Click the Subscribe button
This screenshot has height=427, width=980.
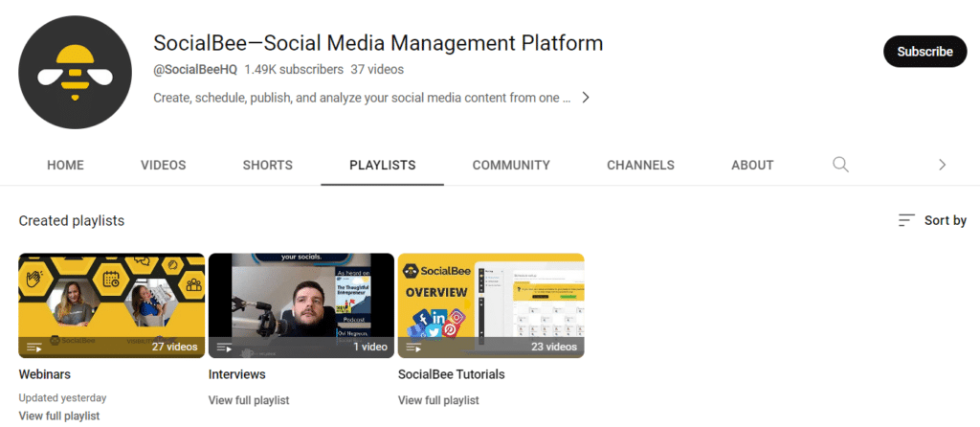click(x=925, y=52)
